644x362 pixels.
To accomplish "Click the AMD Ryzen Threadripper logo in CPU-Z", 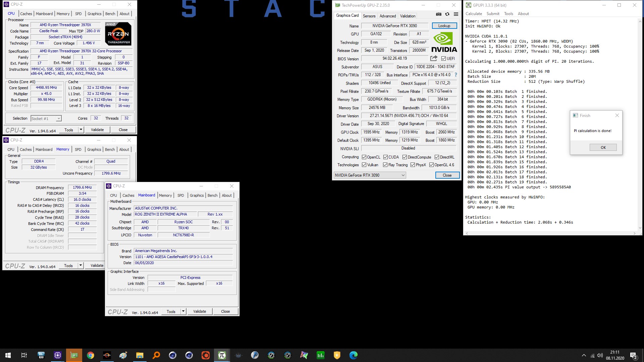I will (118, 34).
